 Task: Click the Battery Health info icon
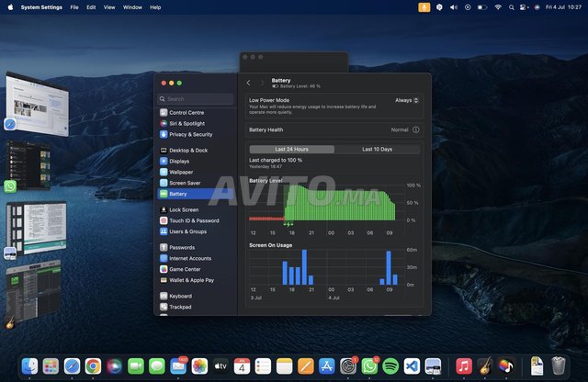pyautogui.click(x=416, y=129)
